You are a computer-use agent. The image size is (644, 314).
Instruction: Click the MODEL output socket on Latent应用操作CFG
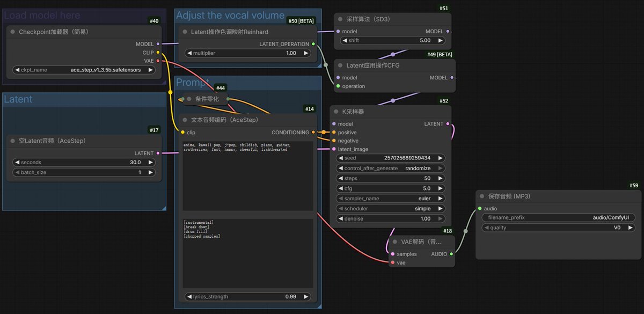click(452, 77)
